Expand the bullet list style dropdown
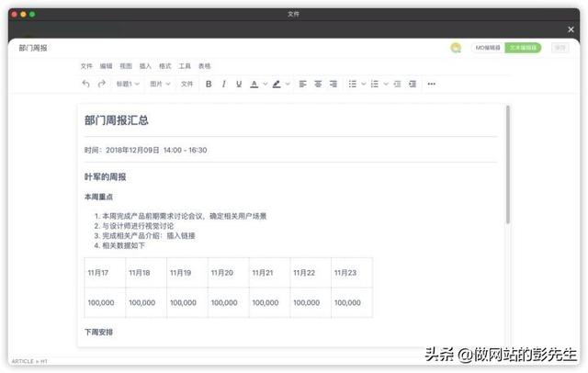588x373 pixels. click(362, 84)
